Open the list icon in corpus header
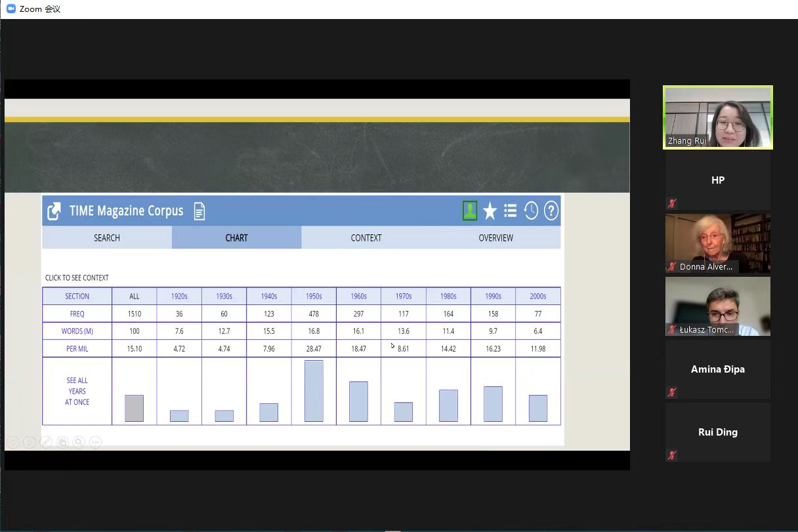 [510, 211]
